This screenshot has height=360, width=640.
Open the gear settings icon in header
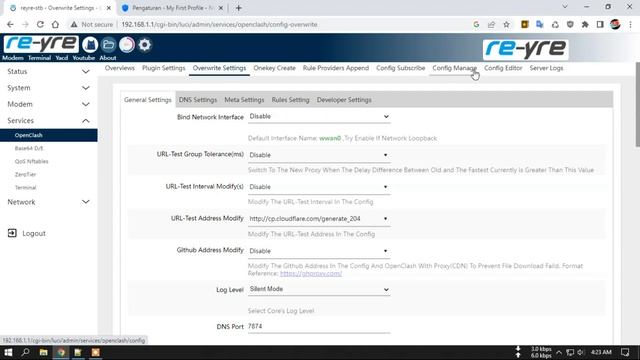144,44
